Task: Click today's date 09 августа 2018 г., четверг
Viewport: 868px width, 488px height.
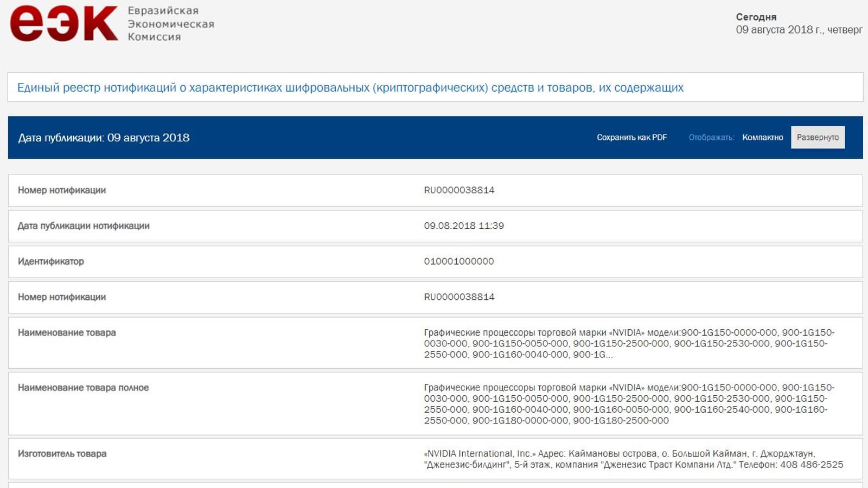Action: pos(799,30)
